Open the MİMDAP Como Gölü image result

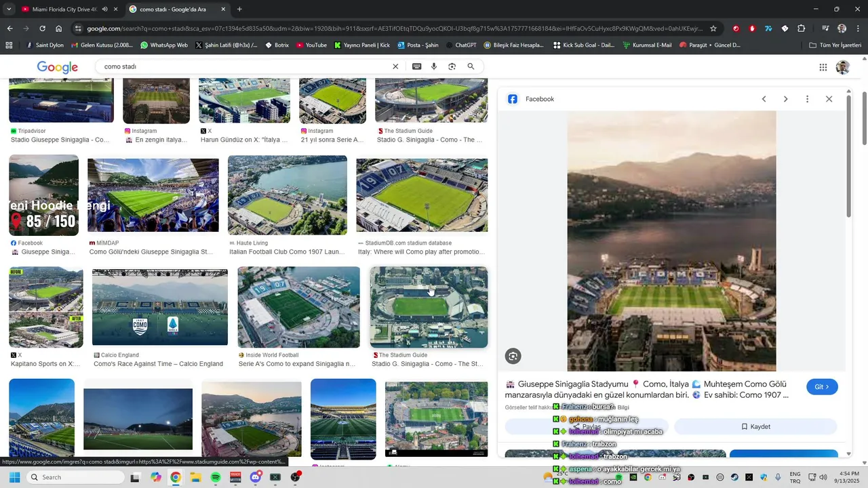coord(153,195)
